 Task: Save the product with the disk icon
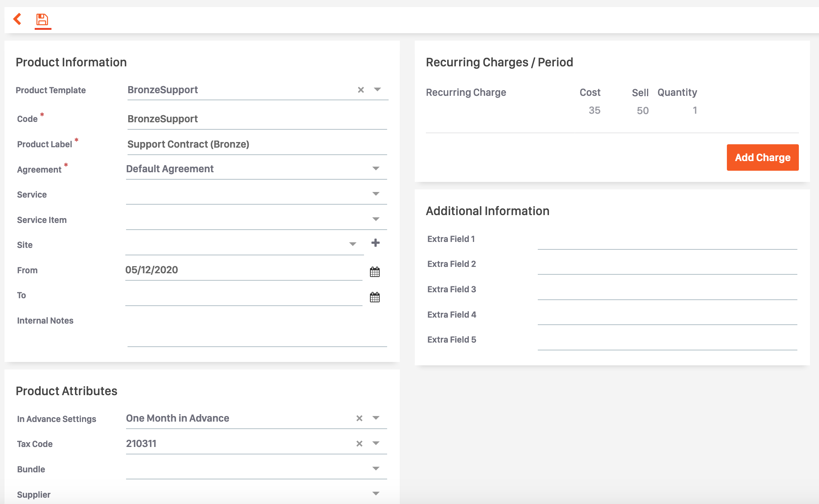(x=42, y=19)
